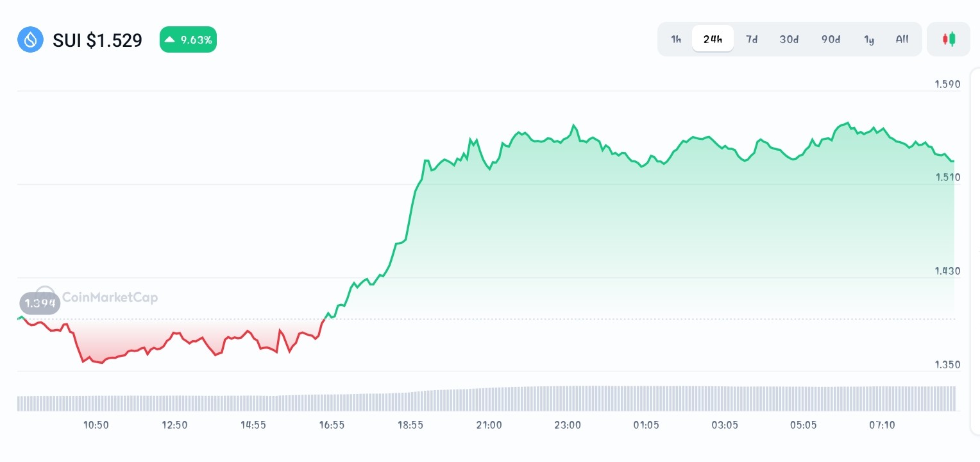
Task: Keep the 24h range enabled
Action: (x=713, y=38)
